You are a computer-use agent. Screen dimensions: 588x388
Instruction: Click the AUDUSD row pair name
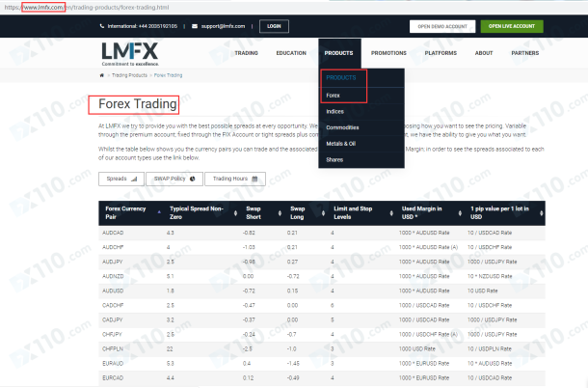[113, 291]
